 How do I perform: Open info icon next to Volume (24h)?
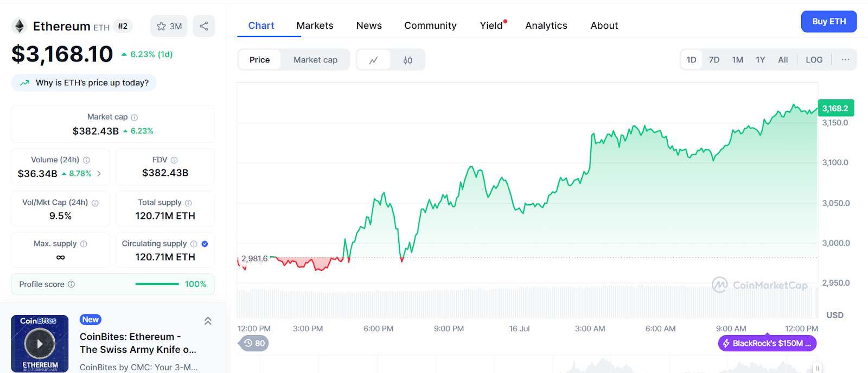pyautogui.click(x=86, y=160)
